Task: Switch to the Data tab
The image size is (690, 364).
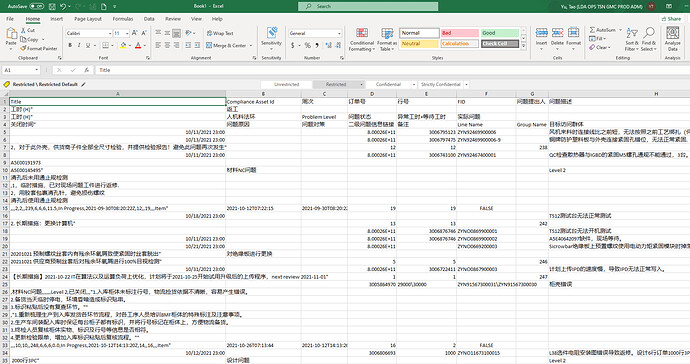Action: (x=149, y=19)
